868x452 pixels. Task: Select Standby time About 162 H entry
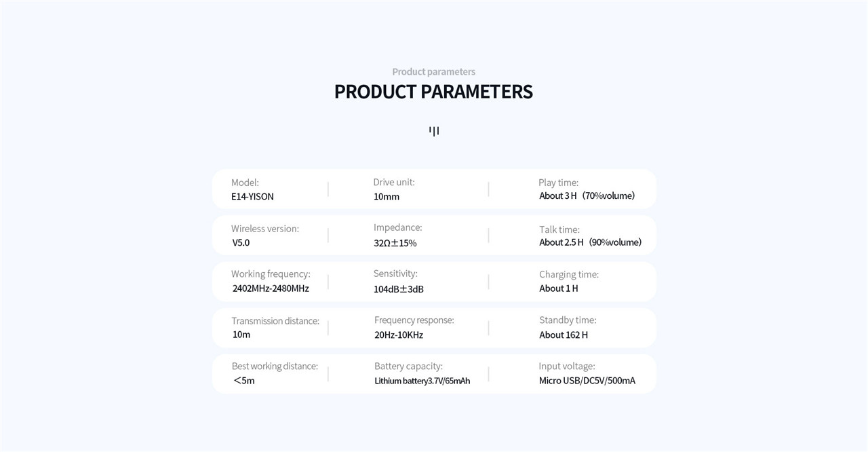tap(568, 327)
